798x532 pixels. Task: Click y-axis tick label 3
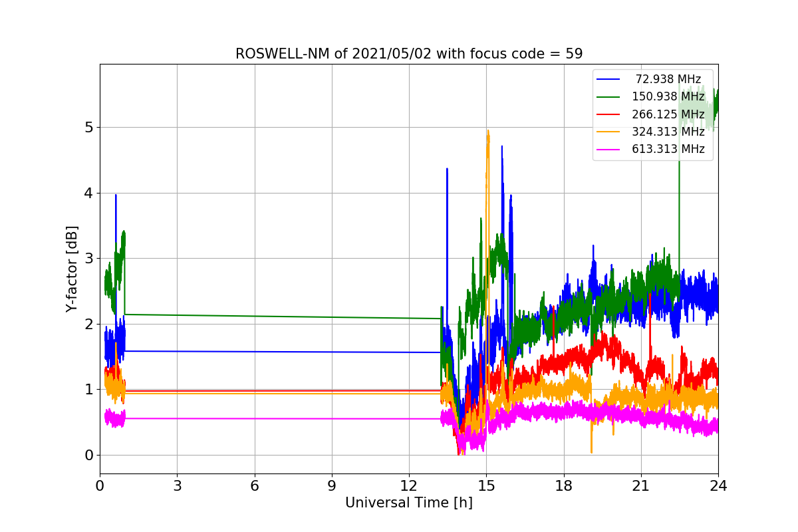click(88, 258)
